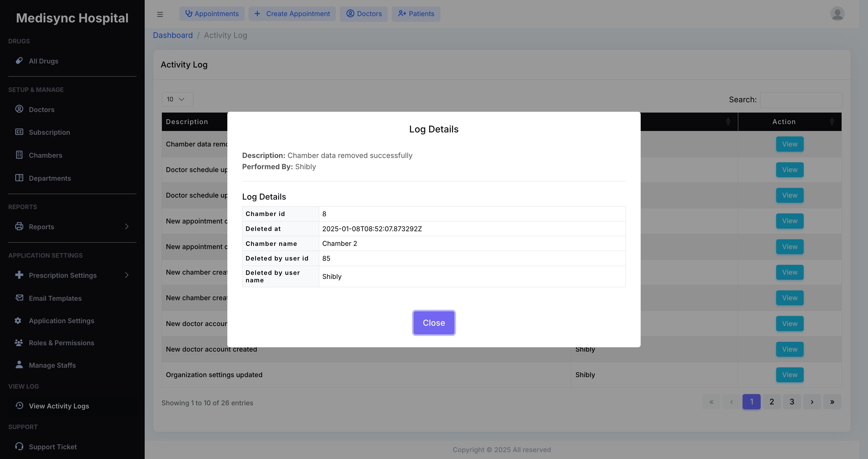This screenshot has height=459, width=868.
Task: Go to pagination page 3
Action: pyautogui.click(x=792, y=402)
